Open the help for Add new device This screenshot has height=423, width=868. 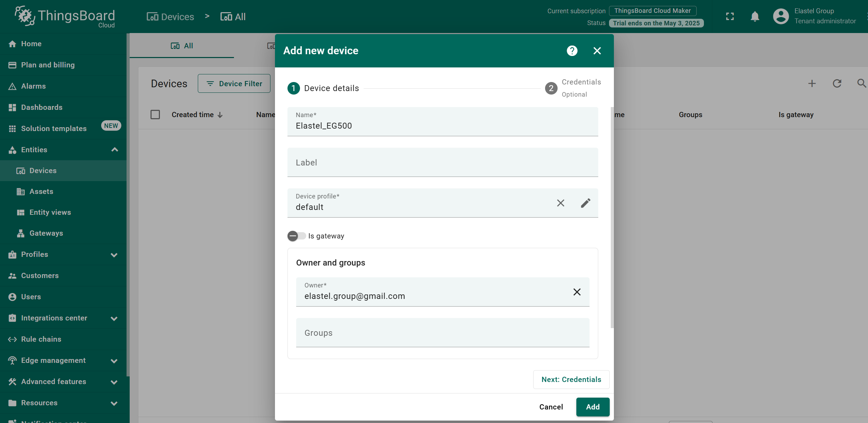tap(571, 51)
